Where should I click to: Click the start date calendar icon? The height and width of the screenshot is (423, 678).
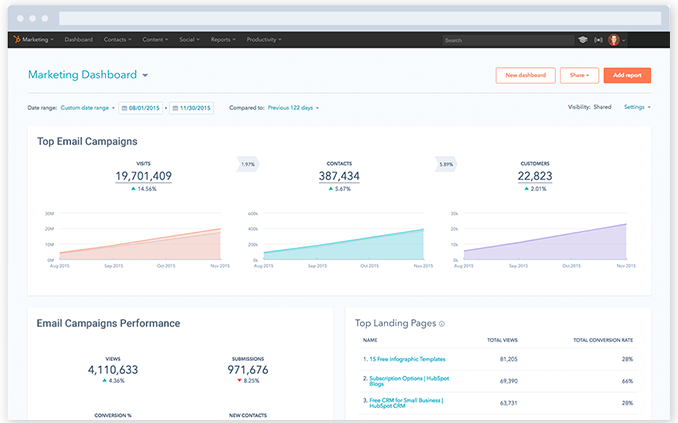tap(124, 108)
